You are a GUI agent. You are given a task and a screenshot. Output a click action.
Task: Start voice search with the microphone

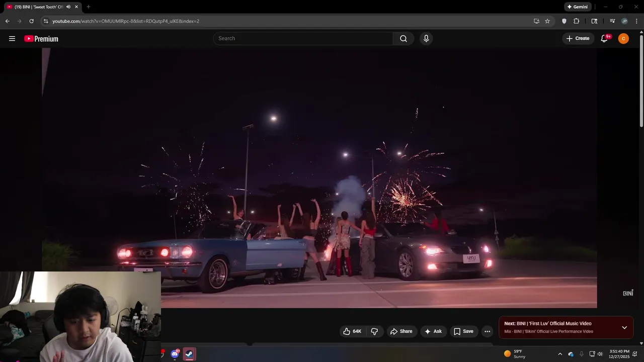(x=426, y=39)
